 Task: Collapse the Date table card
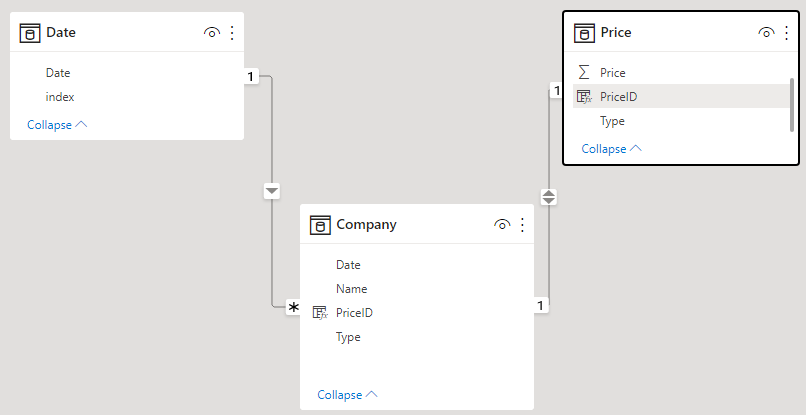57,125
